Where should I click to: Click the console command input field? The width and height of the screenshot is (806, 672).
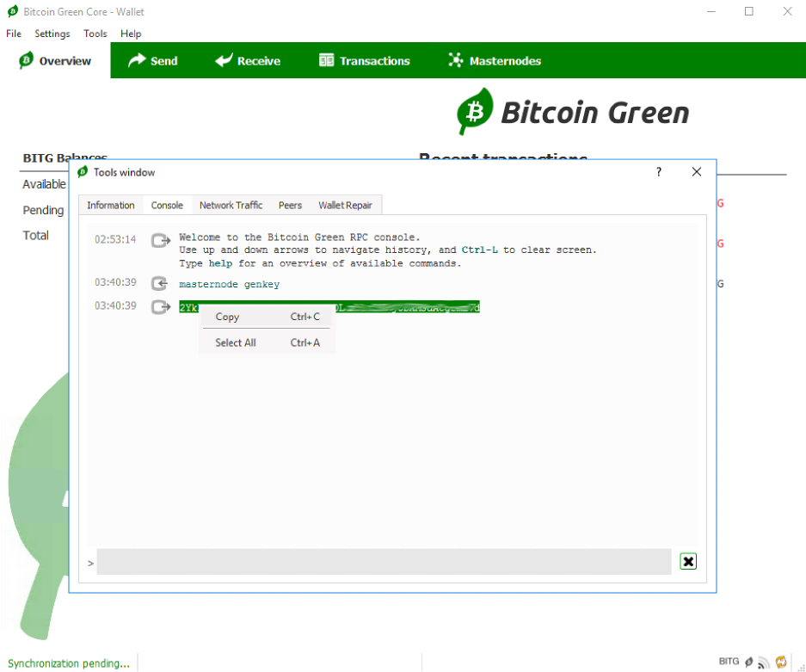(x=384, y=562)
